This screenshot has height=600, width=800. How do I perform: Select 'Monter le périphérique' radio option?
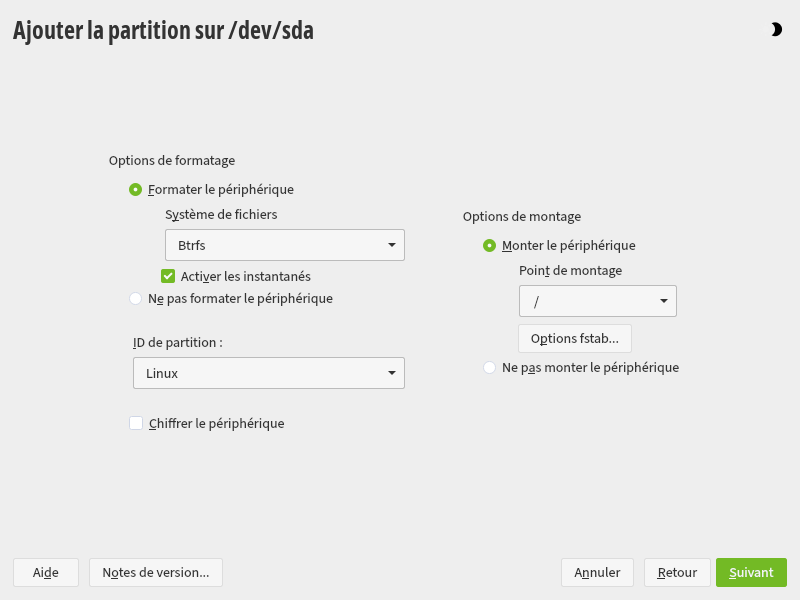489,245
